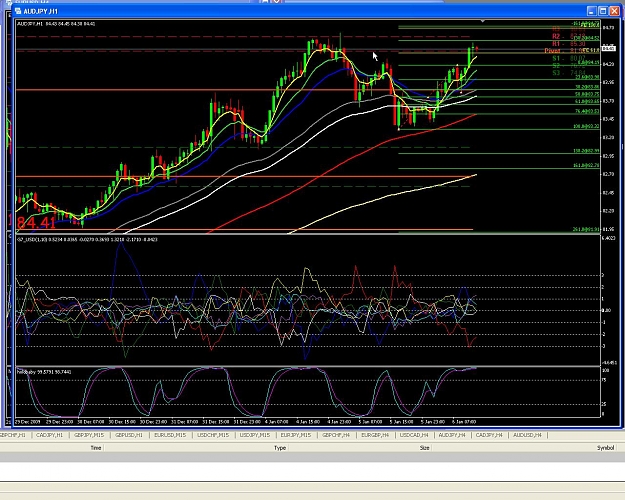Click the AUDJPY,H1 title bar text
Screen dimensions: 625x500
coord(40,11)
